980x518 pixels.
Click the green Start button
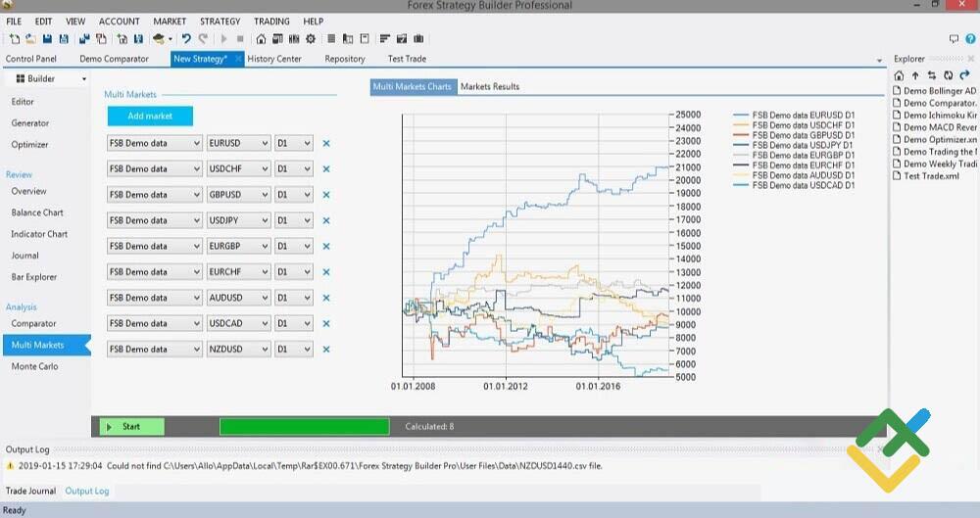tap(132, 427)
